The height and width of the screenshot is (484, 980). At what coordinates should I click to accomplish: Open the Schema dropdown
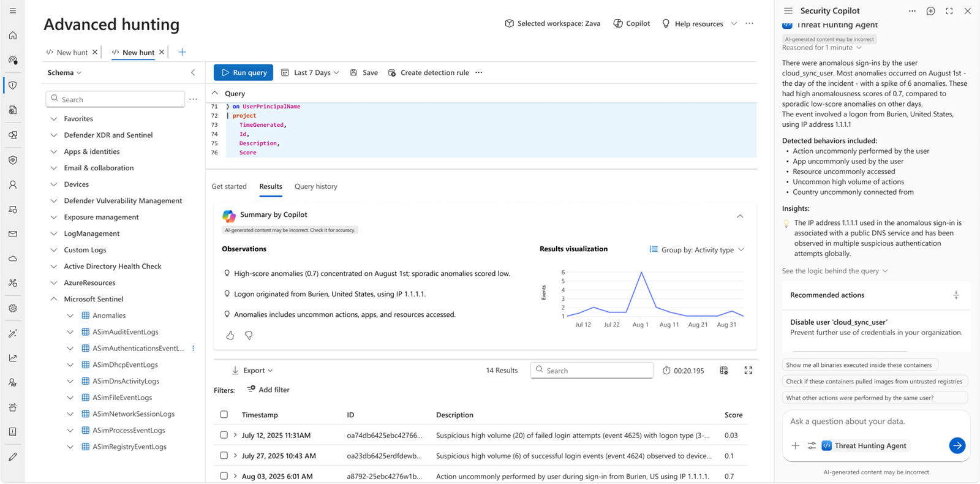[64, 72]
